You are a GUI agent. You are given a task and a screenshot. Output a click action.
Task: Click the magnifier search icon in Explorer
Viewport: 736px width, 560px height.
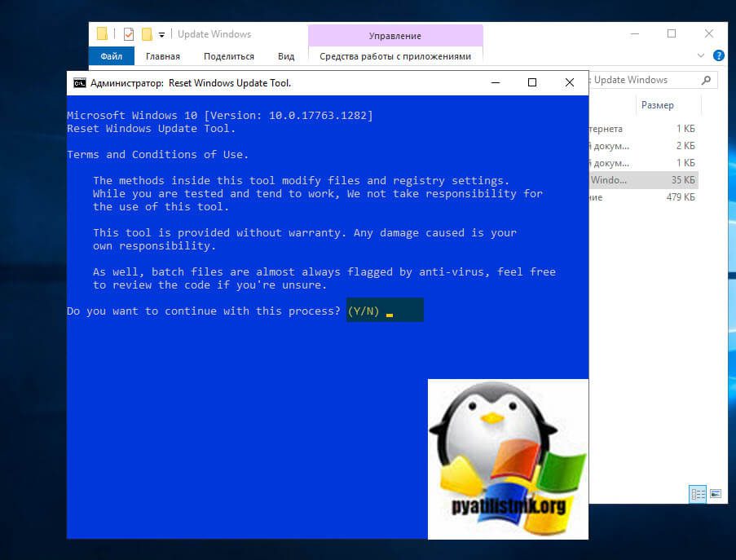point(706,80)
